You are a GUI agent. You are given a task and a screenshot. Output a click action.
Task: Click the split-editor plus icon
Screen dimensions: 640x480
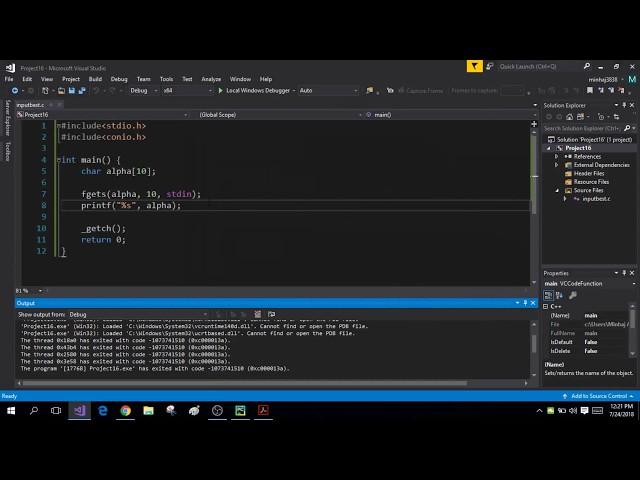[x=534, y=124]
